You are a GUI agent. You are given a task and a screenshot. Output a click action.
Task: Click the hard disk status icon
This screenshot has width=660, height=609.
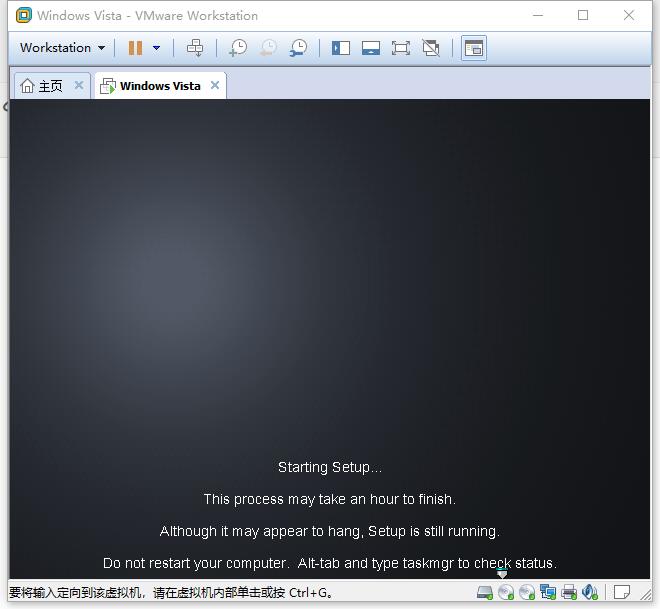click(485, 593)
